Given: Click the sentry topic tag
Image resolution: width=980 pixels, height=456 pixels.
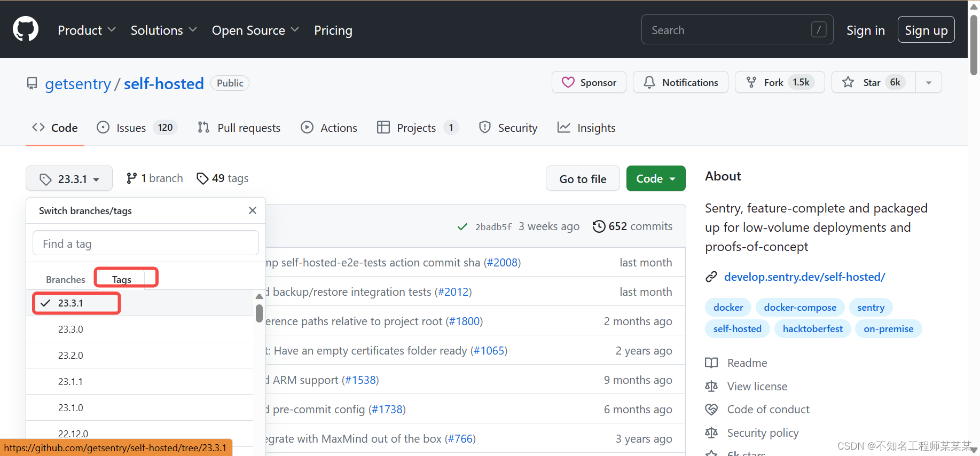Looking at the screenshot, I should [x=871, y=307].
